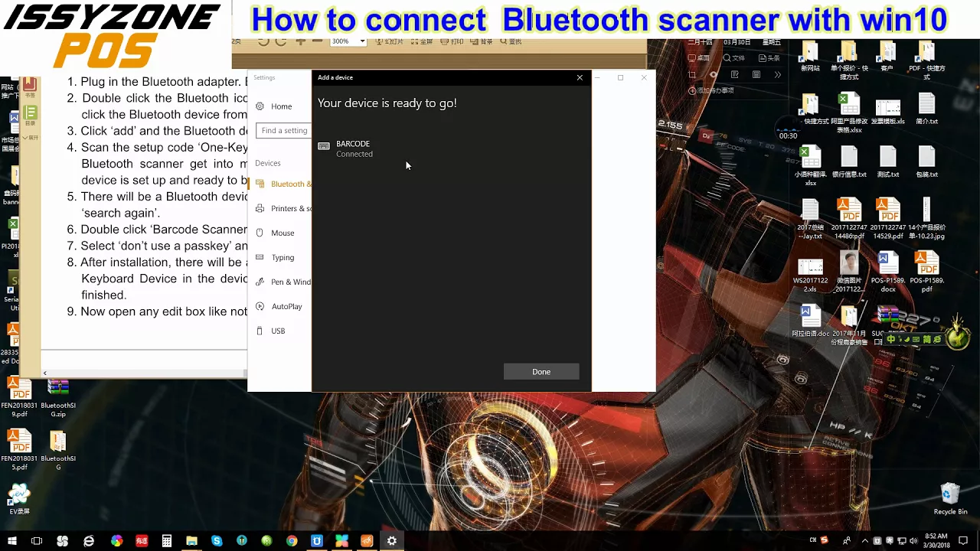Image resolution: width=980 pixels, height=551 pixels.
Task: Click 添加待办事项 in desktop widget
Action: pyautogui.click(x=711, y=90)
